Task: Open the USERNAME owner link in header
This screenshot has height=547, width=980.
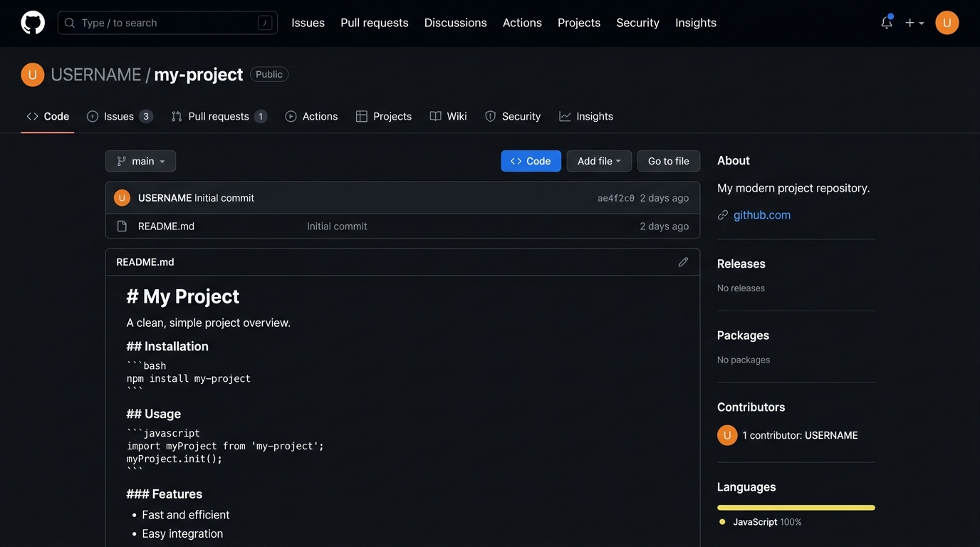Action: (96, 75)
